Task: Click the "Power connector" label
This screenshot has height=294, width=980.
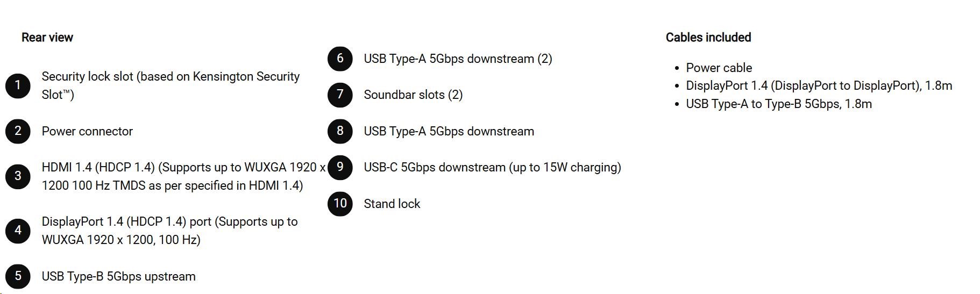Action: click(87, 131)
